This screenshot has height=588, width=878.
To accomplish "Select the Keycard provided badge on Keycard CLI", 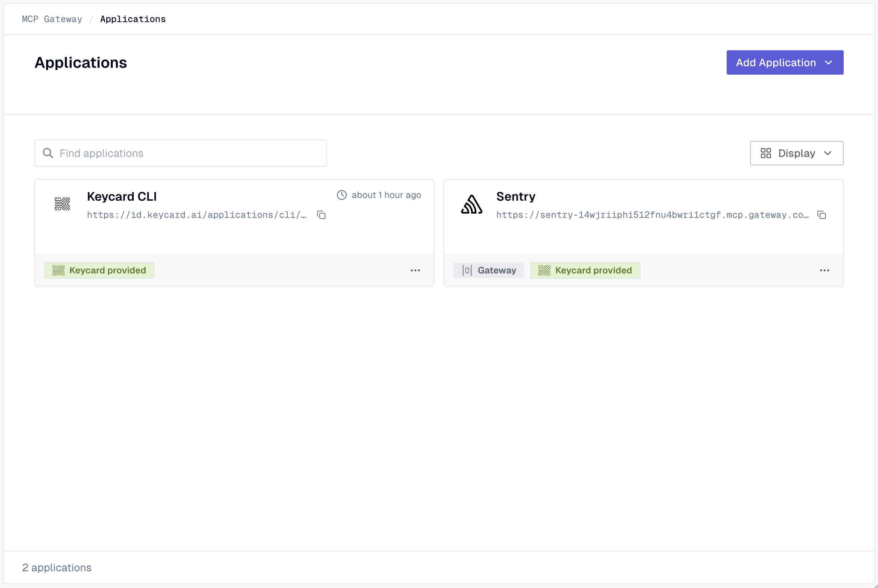I will (99, 270).
